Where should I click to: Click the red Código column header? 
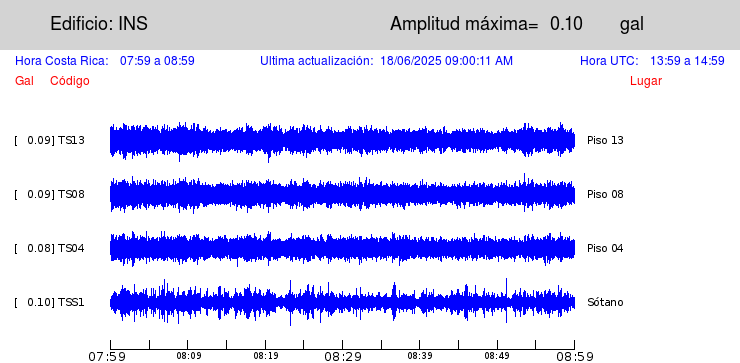click(x=70, y=81)
